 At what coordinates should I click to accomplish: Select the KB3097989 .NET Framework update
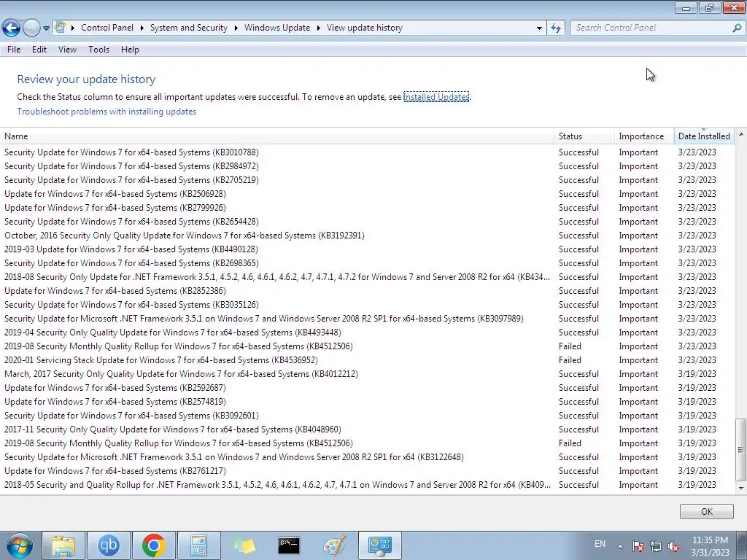(367, 319)
